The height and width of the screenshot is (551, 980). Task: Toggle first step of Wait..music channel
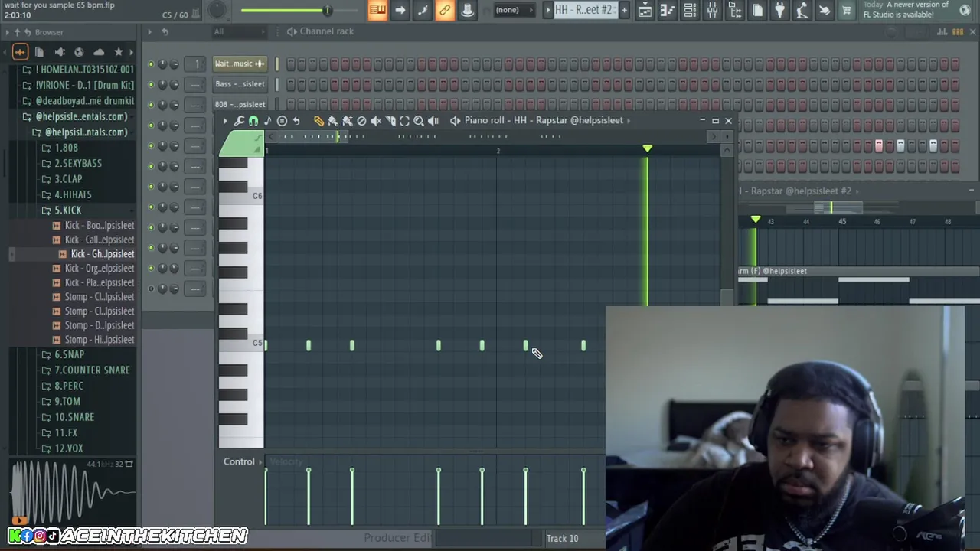[x=291, y=65]
